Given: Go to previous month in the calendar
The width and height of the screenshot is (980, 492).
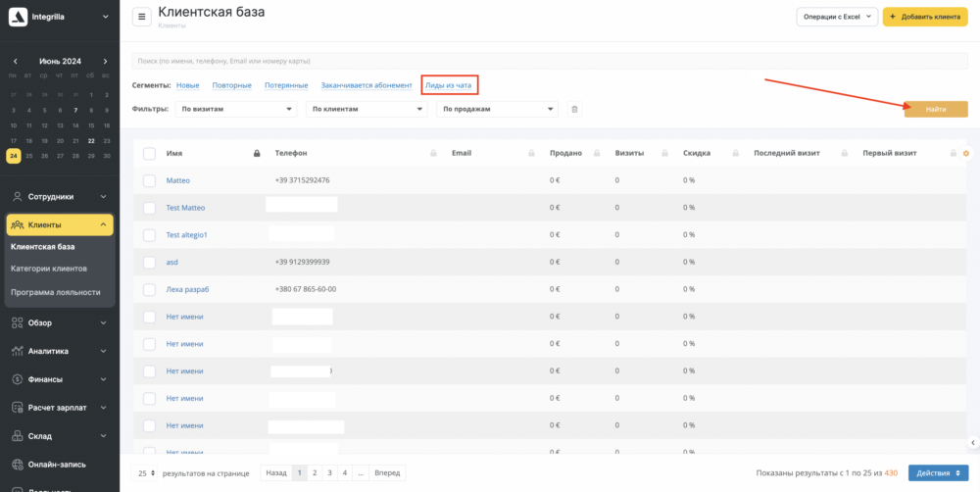Looking at the screenshot, I should [14, 61].
